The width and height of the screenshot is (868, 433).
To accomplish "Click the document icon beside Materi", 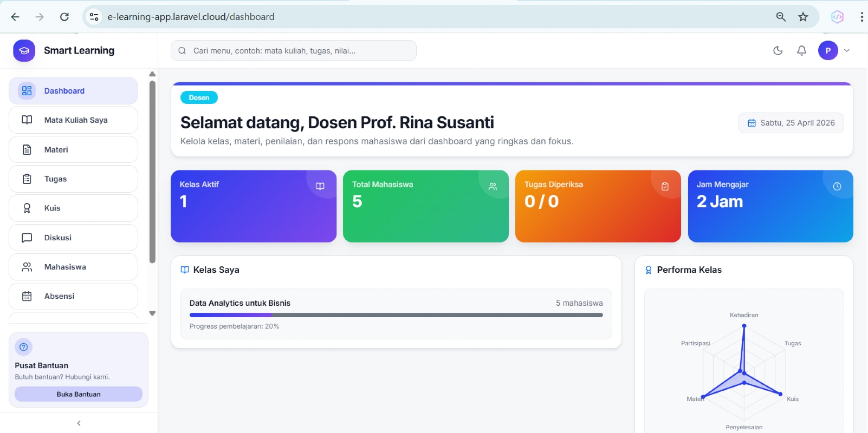I will [x=27, y=149].
